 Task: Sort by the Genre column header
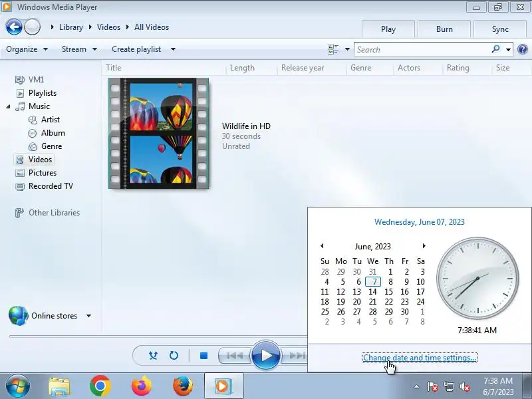coord(361,68)
